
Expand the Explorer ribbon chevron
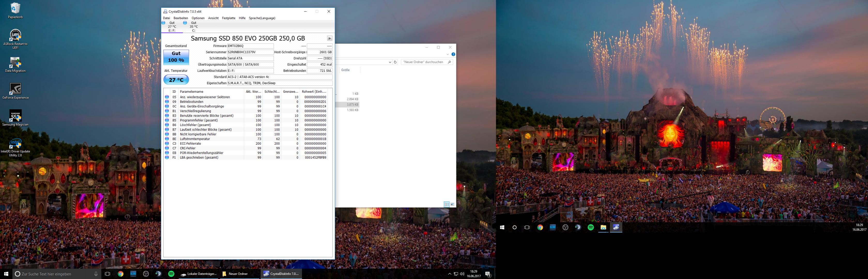[x=448, y=54]
